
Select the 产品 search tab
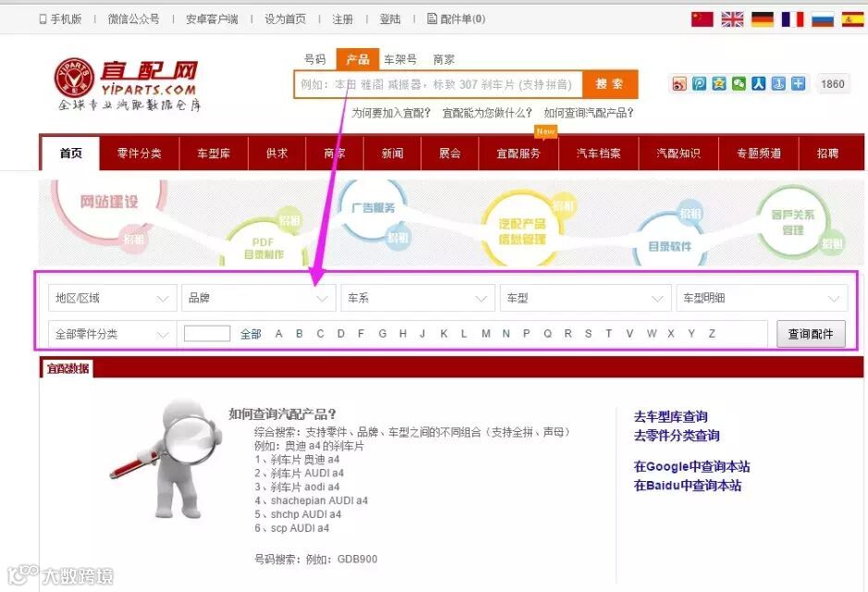tap(358, 59)
